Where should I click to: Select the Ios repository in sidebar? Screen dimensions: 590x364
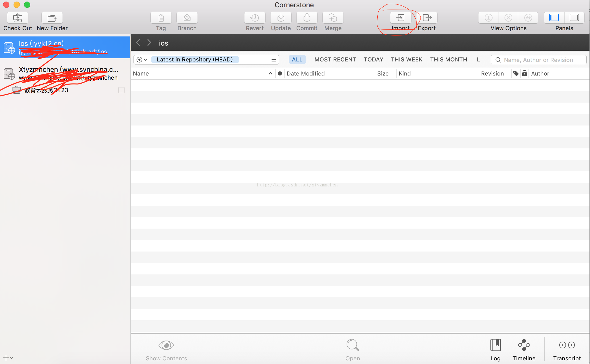(65, 47)
